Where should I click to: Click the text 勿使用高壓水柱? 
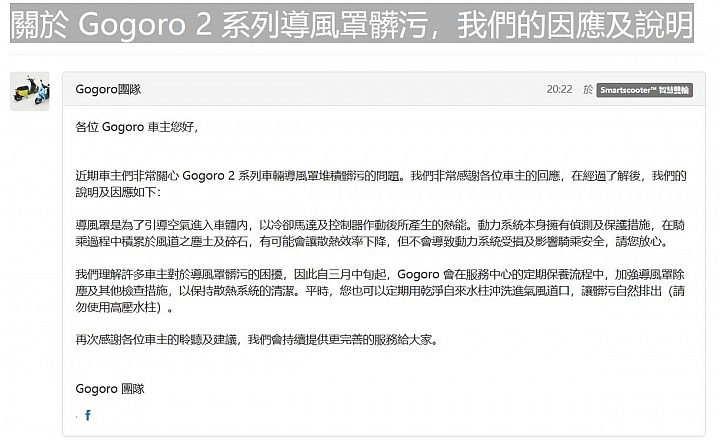click(116, 307)
